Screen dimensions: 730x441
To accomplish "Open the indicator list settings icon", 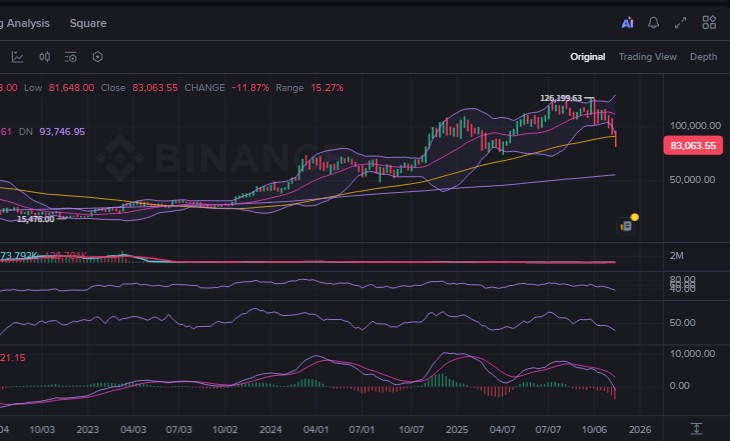I will coord(71,57).
